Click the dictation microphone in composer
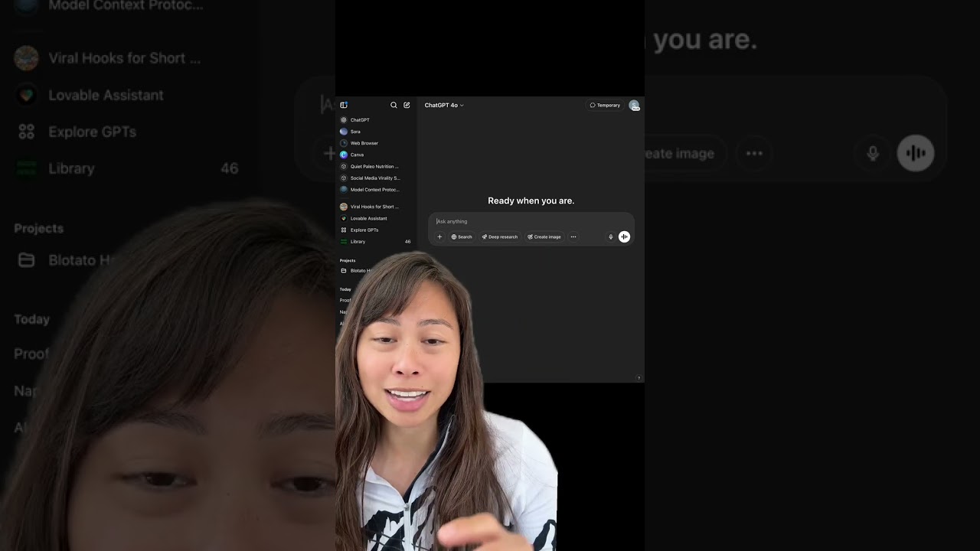 pos(611,237)
